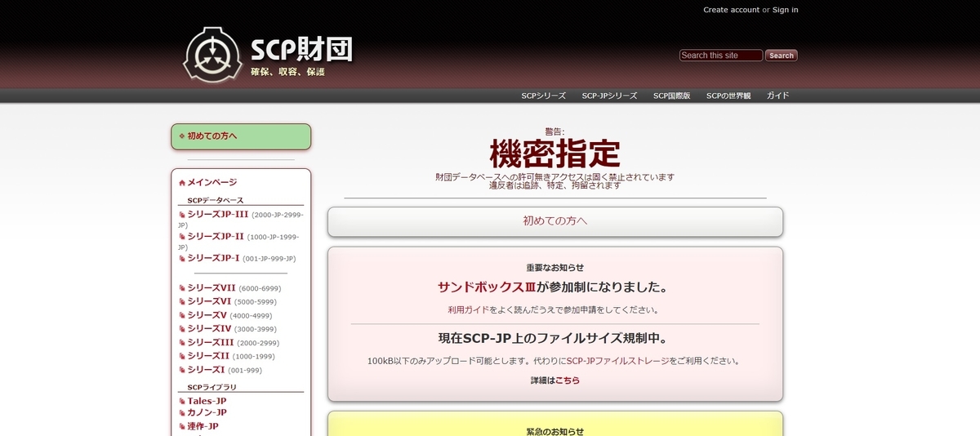The width and height of the screenshot is (980, 436).
Task: Open the カノン-JP library link
Action: pyautogui.click(x=207, y=413)
